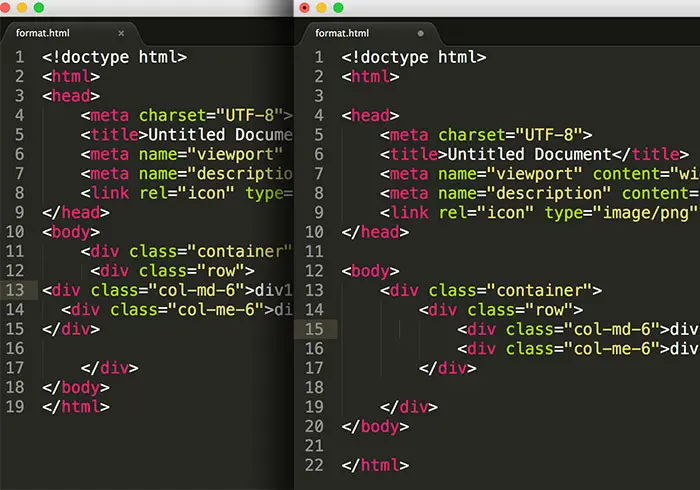Screen dimensions: 700x490
Task: Minimize right window with yellow button
Action: pyautogui.click(x=322, y=8)
